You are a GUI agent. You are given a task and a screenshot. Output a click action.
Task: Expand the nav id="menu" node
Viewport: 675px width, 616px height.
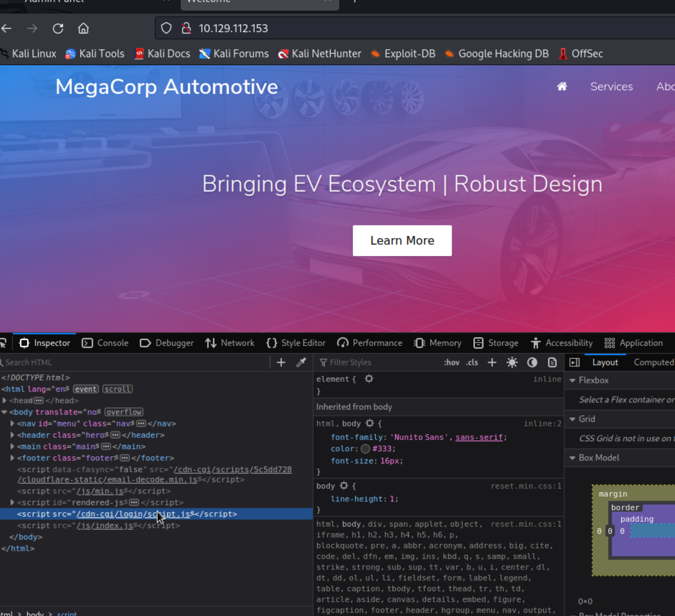[12, 423]
